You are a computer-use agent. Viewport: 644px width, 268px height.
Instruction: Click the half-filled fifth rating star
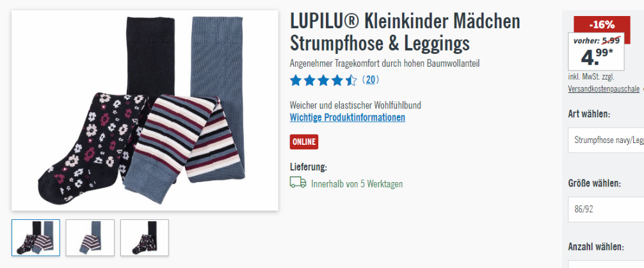click(351, 80)
